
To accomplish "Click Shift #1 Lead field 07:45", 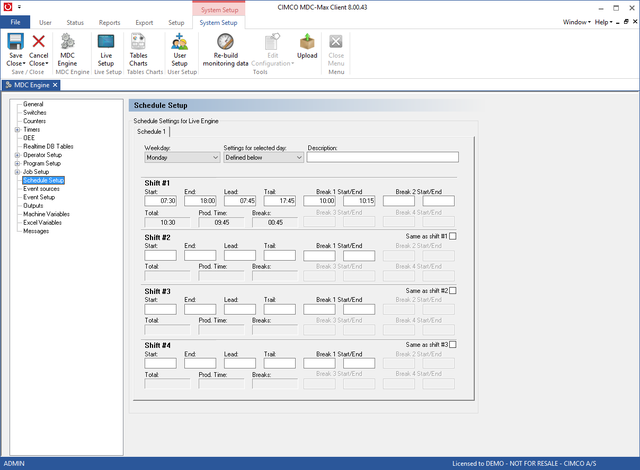I will 240,201.
